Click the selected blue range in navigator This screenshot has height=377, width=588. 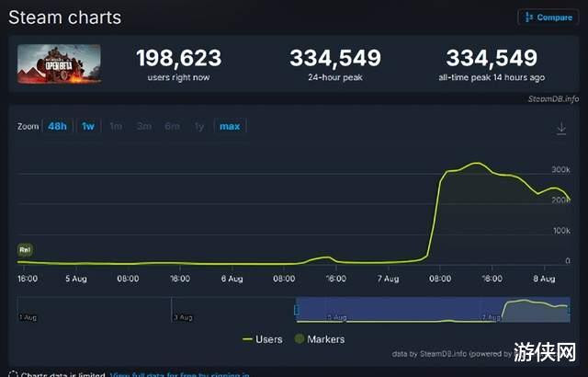tap(433, 310)
